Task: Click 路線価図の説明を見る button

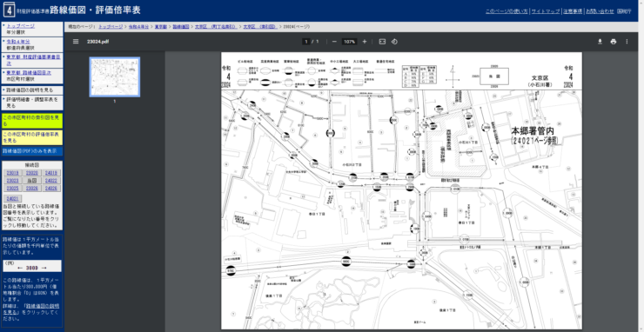Action: click(32, 90)
